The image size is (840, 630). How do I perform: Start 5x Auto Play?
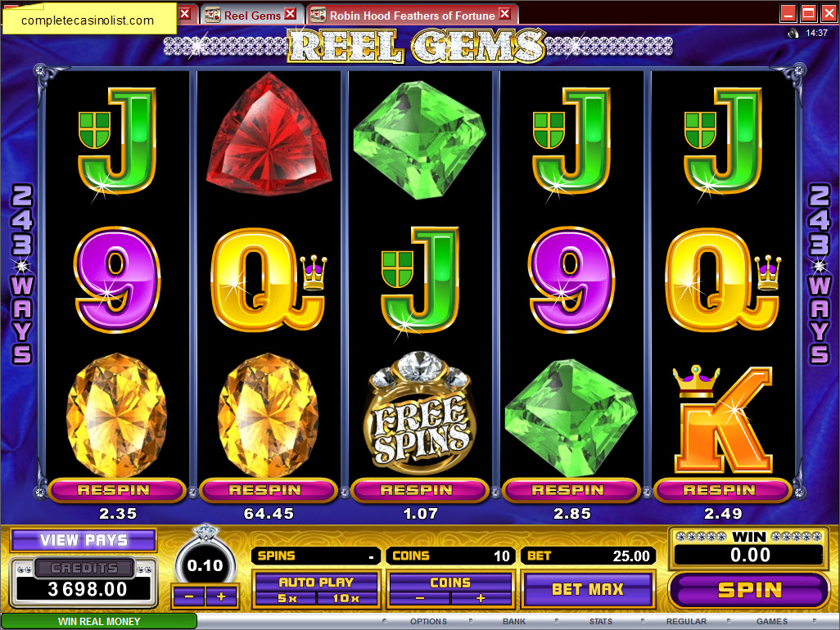(287, 598)
